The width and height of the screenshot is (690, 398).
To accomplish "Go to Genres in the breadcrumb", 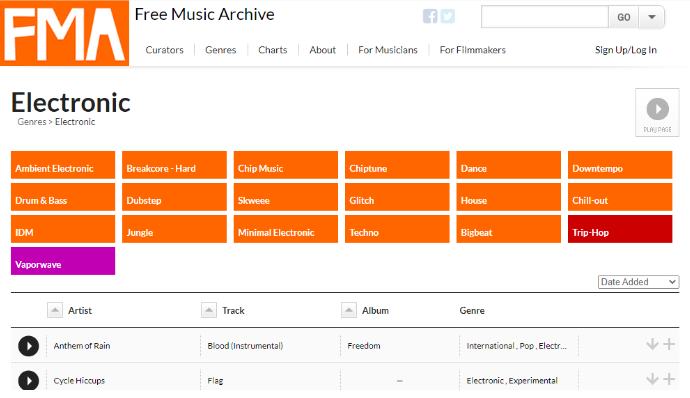I will click(32, 122).
